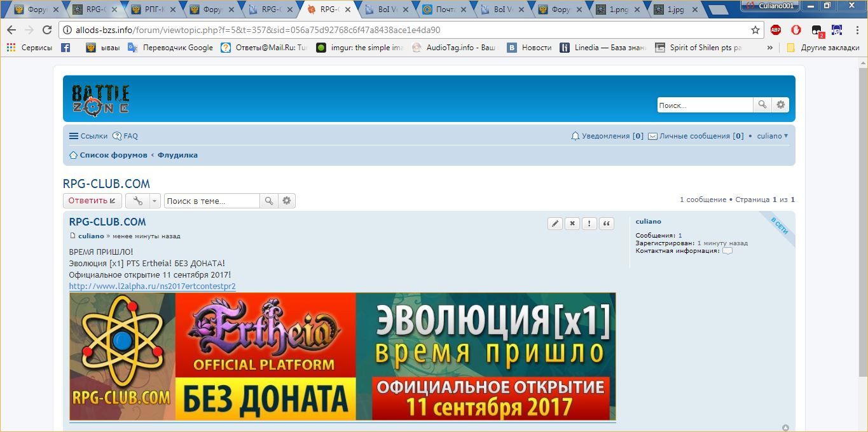The width and height of the screenshot is (868, 432).
Task: Click the browser address bar URL
Action: 258,30
